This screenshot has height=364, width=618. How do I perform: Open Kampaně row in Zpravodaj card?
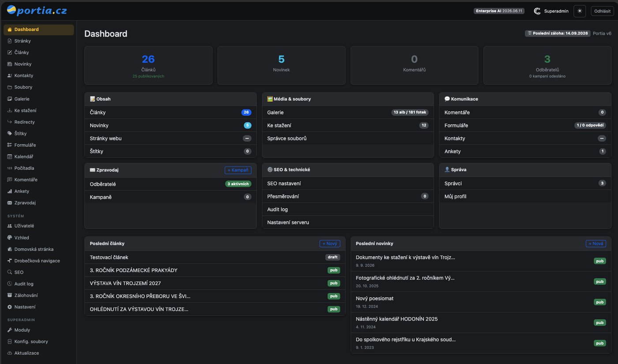click(170, 197)
